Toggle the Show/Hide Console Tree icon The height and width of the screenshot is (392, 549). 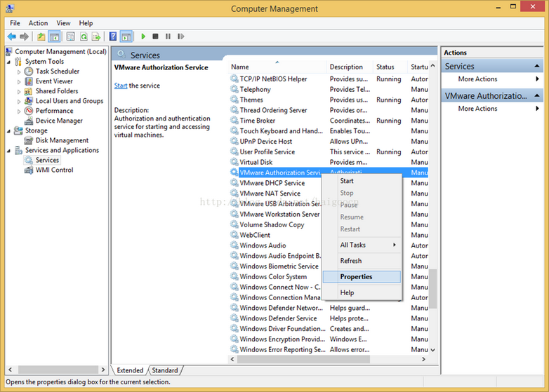point(54,36)
